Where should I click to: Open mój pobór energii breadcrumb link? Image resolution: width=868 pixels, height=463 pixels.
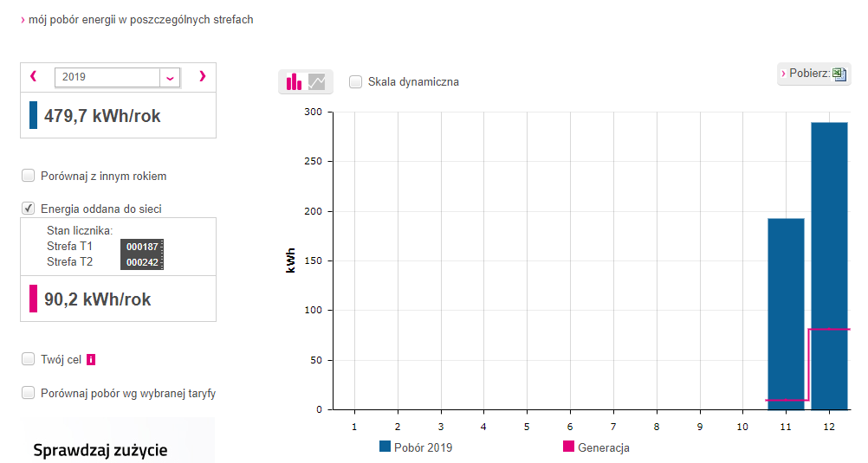pos(141,19)
